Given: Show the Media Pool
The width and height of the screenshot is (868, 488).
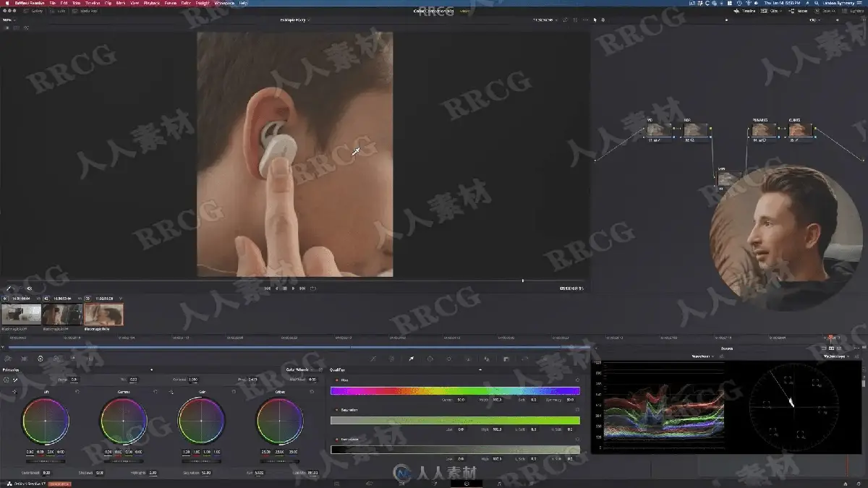Looking at the screenshot, I should click(85, 11).
